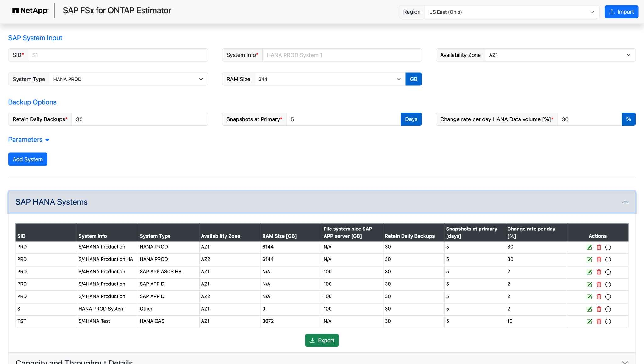The width and height of the screenshot is (644, 364).
Task: Edit the S/4HANA Production HA row
Action: pos(589,260)
